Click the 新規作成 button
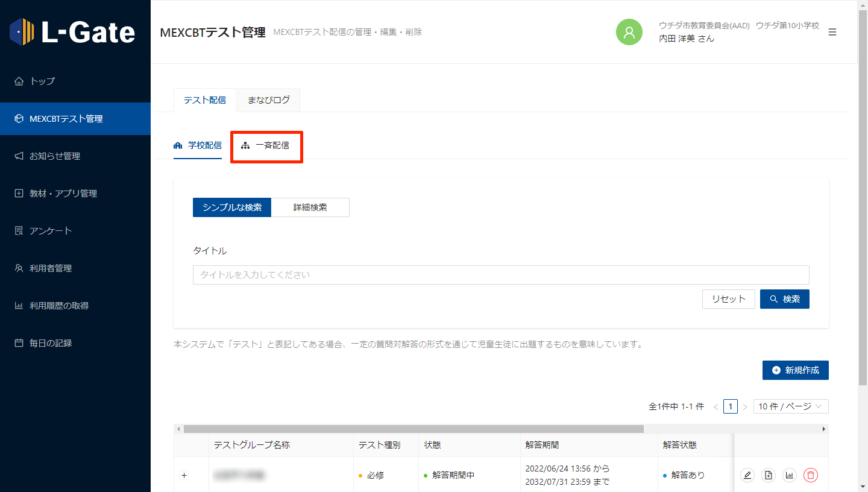This screenshot has height=492, width=868. point(795,370)
